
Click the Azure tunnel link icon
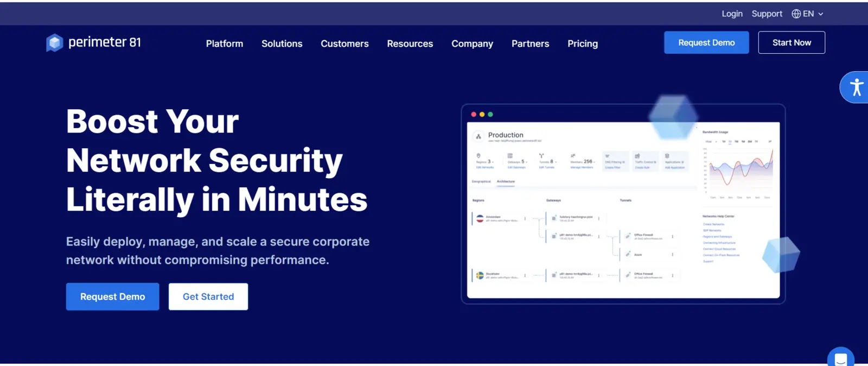(628, 254)
